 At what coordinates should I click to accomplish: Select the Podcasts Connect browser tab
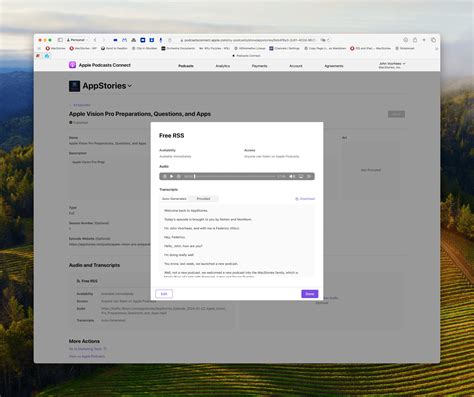[246, 56]
